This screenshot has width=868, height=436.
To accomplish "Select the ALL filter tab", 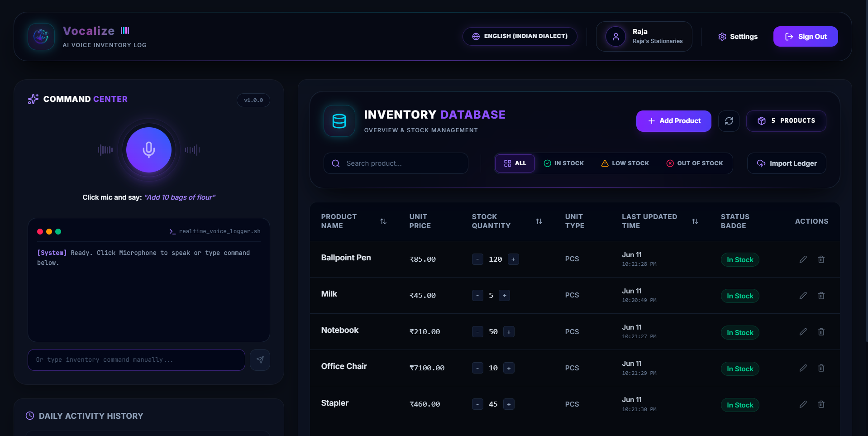I will [515, 163].
